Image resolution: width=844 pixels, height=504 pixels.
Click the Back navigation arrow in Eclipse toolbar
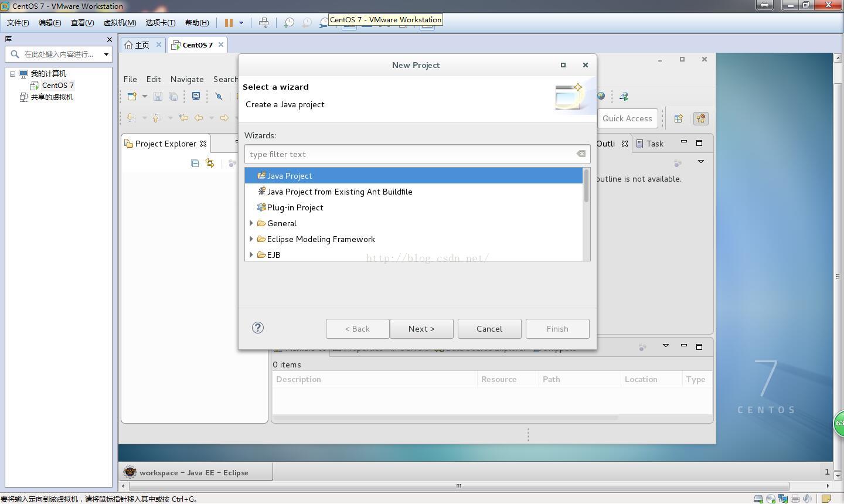click(199, 118)
